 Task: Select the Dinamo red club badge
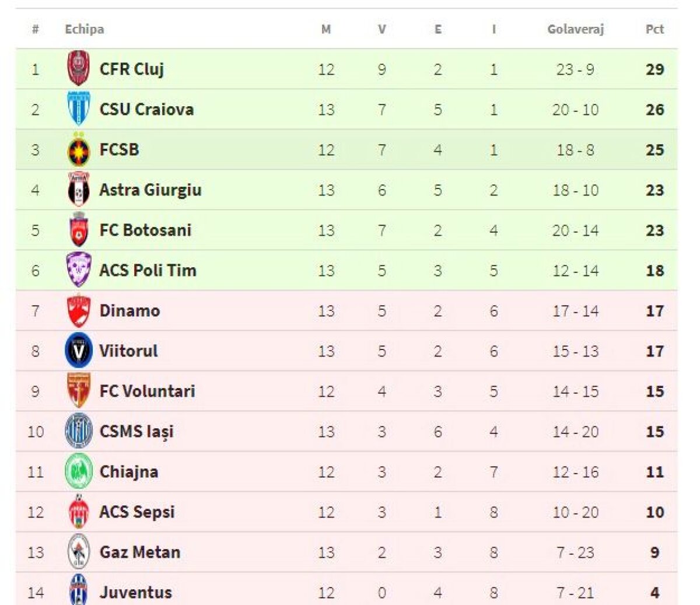click(78, 310)
